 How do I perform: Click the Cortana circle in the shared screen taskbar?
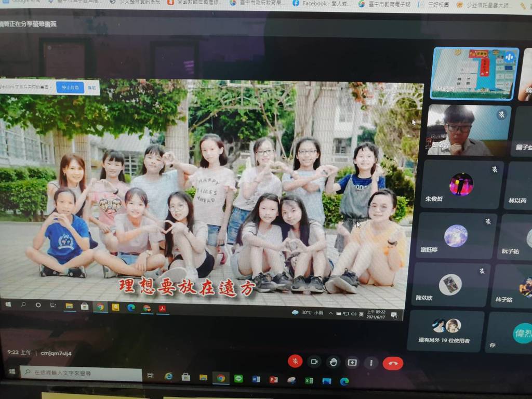coord(38,305)
